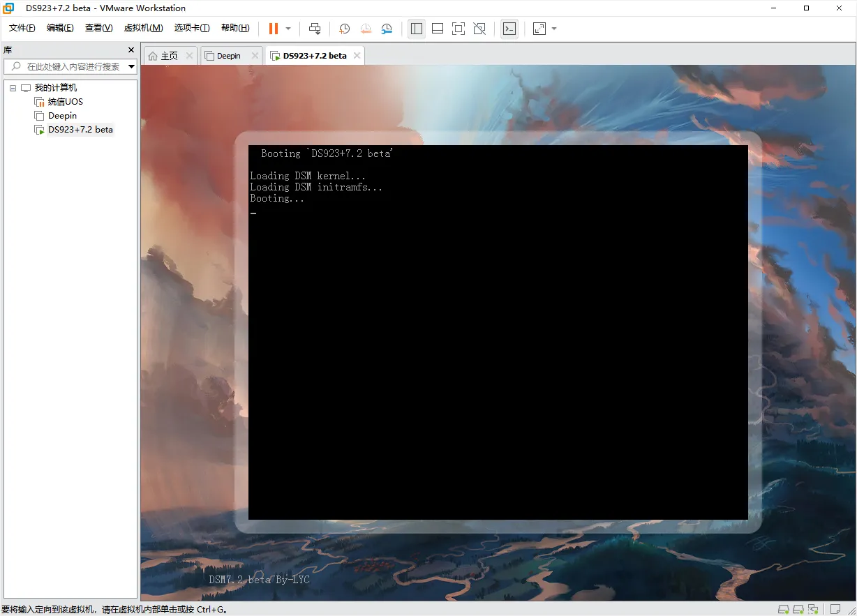Open the 编辑(E) menu
This screenshot has width=857, height=616.
60,28
